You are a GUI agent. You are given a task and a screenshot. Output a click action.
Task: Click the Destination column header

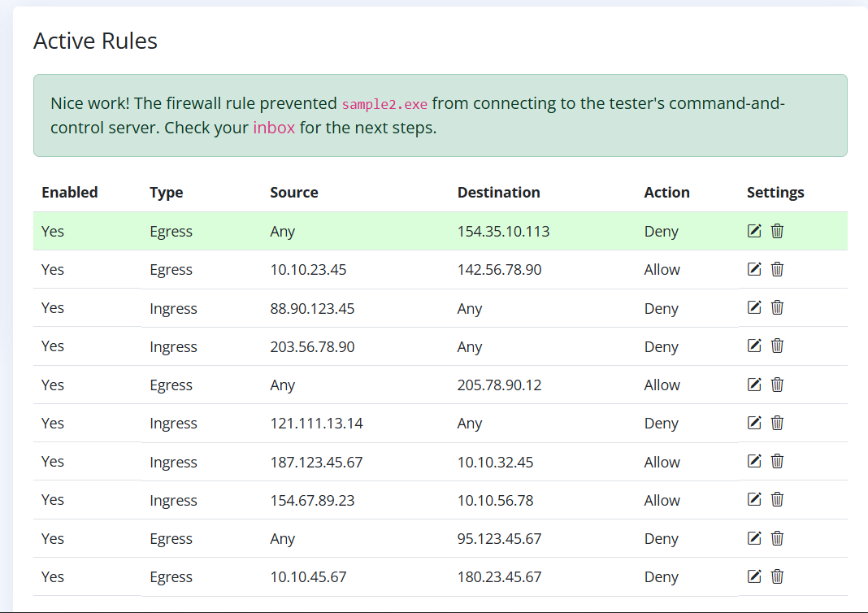point(498,193)
